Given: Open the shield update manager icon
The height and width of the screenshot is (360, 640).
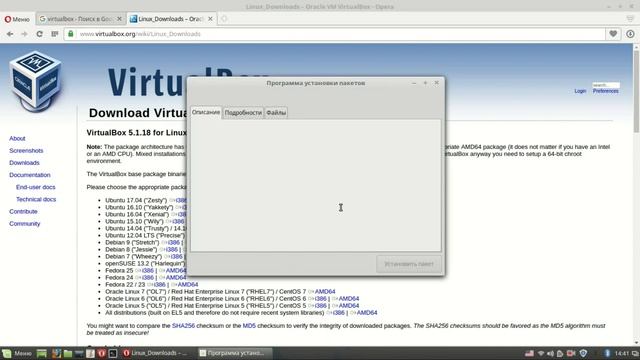Looking at the screenshot, I should [x=583, y=353].
